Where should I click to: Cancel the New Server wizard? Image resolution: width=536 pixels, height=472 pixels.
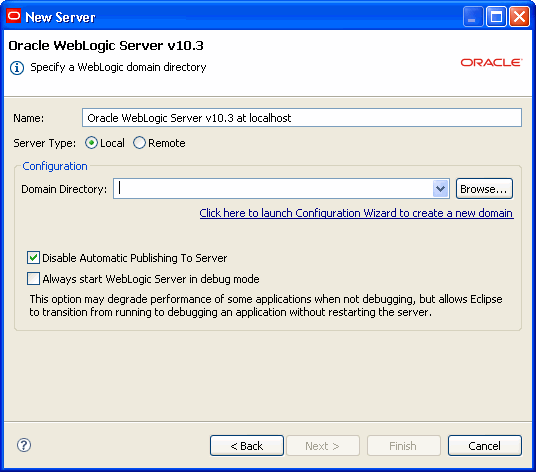[485, 446]
